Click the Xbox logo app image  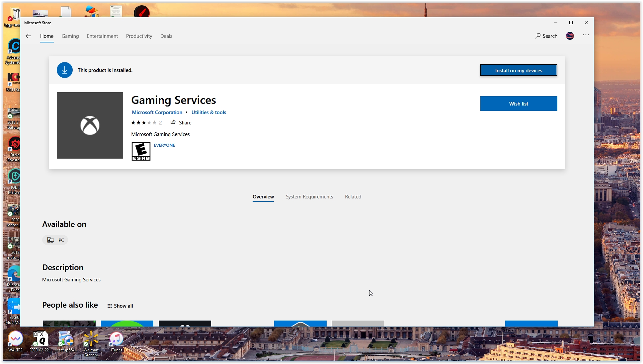pyautogui.click(x=90, y=125)
